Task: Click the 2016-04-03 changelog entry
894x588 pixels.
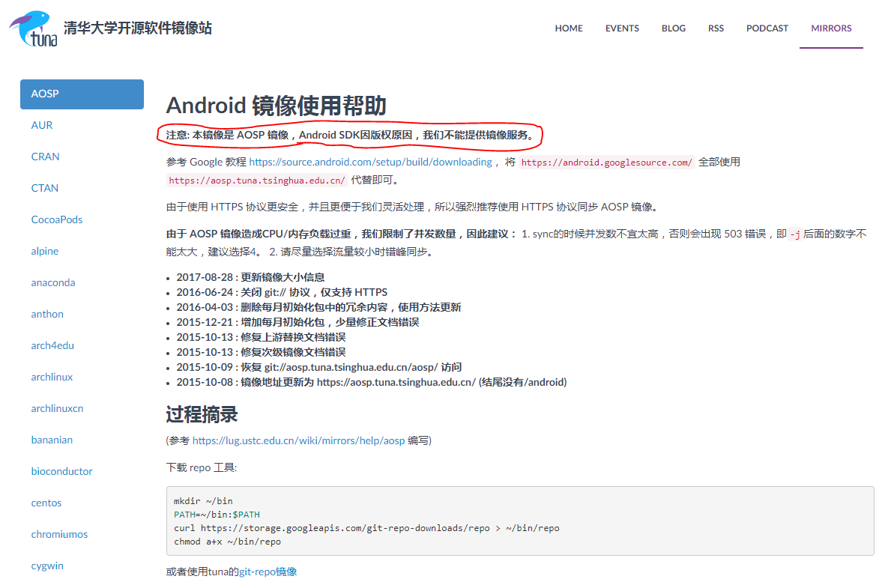Action: (x=318, y=307)
